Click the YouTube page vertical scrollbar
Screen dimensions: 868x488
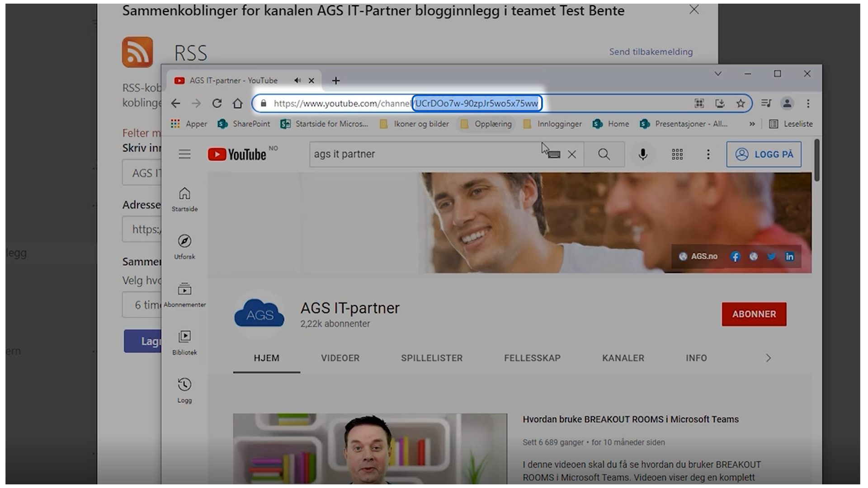point(817,160)
